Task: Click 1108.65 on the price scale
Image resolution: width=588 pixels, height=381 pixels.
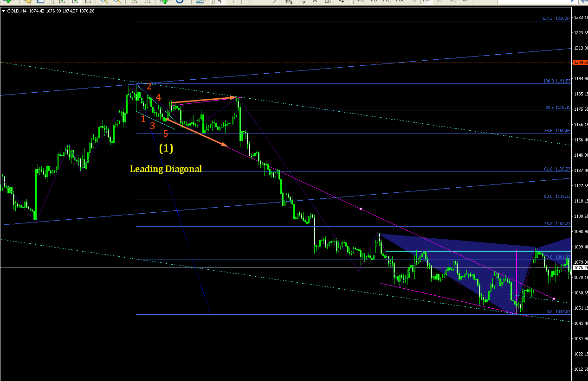Action: (x=581, y=216)
